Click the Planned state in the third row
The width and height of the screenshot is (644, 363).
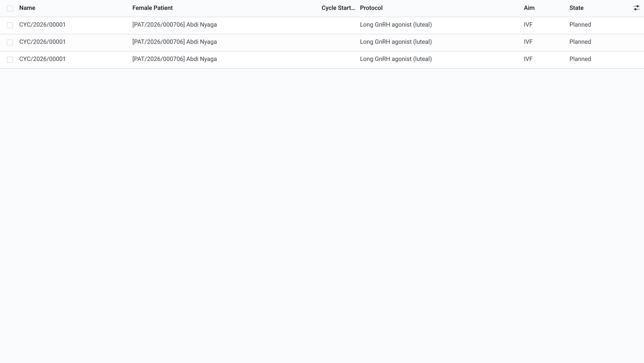tap(580, 59)
